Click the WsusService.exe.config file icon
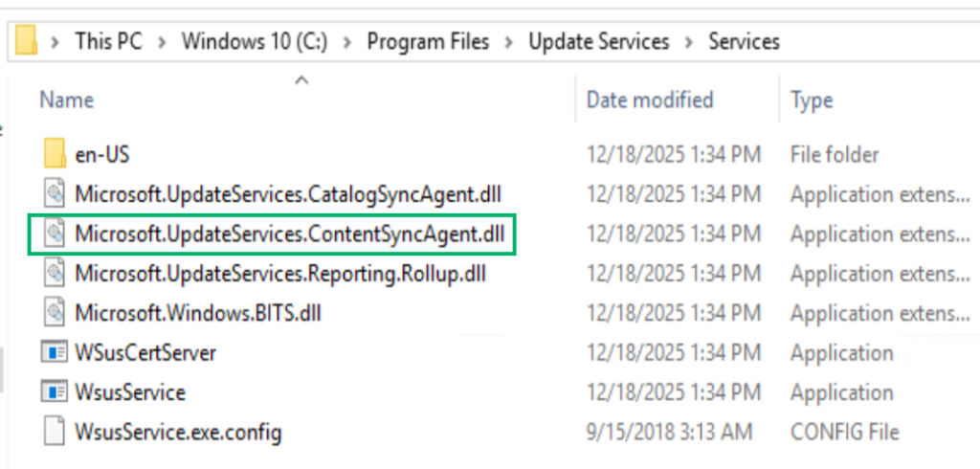 coord(55,432)
